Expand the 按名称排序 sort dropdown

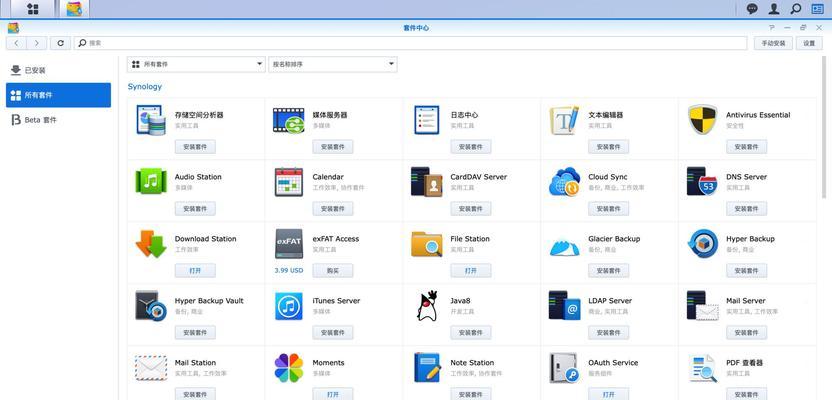coord(333,64)
